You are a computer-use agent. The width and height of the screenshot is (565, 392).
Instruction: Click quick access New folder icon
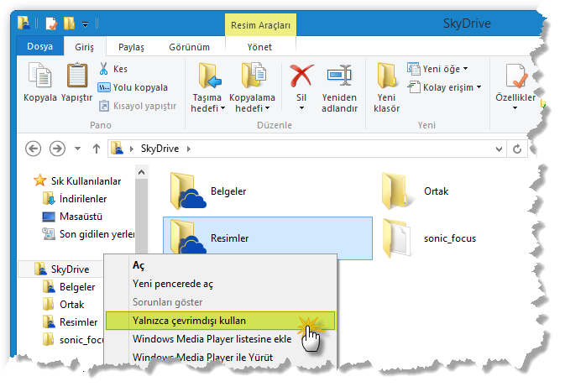(69, 24)
